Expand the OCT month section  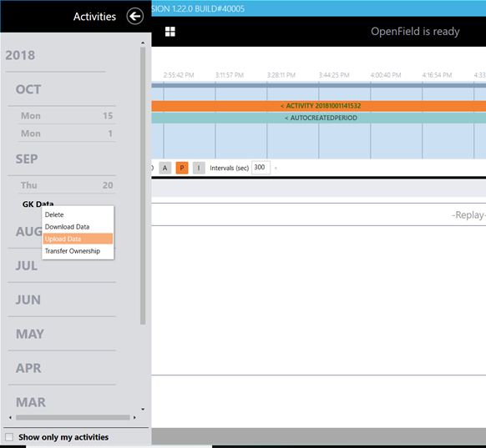click(28, 89)
